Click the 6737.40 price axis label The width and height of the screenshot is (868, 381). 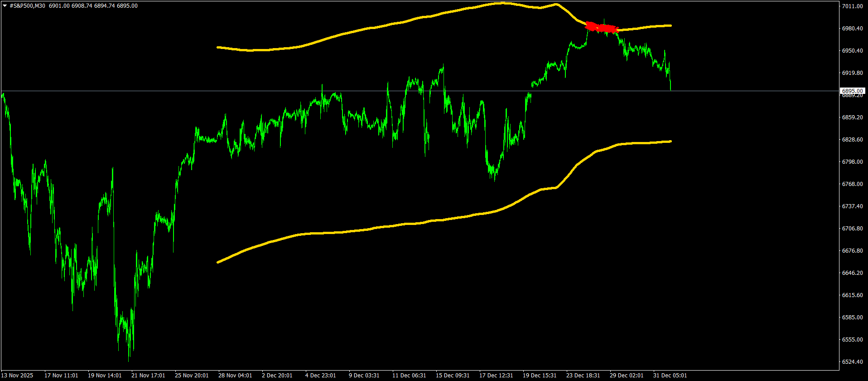pyautogui.click(x=852, y=206)
